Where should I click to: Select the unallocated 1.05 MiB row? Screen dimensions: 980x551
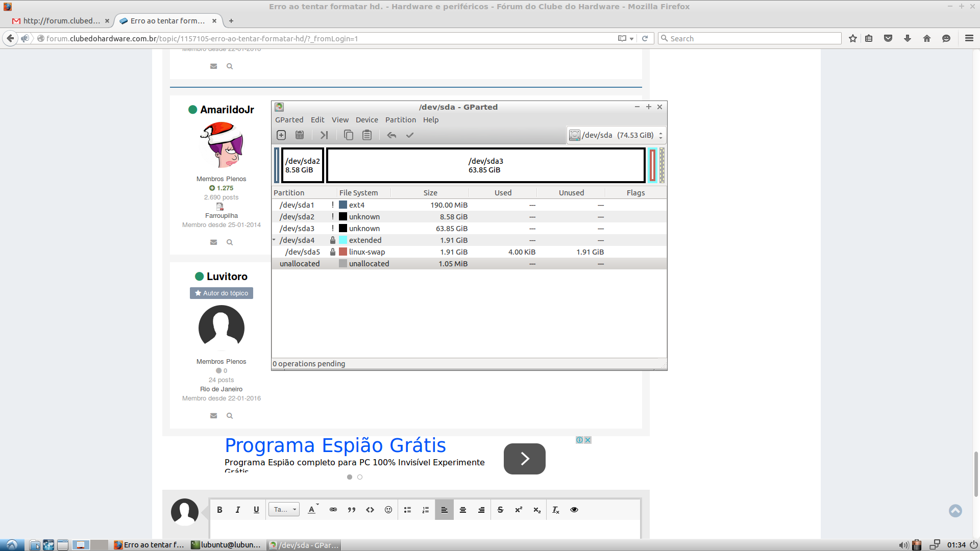[469, 264]
